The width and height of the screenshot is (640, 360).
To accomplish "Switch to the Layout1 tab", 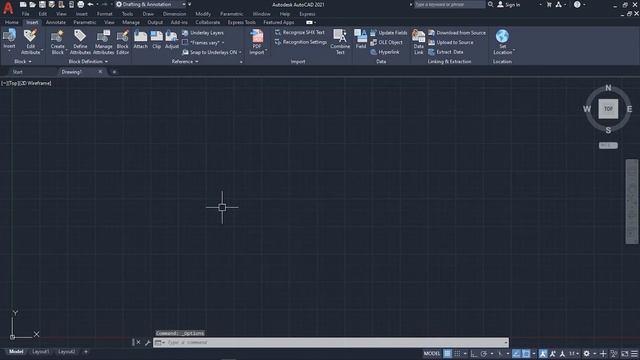I will click(40, 351).
